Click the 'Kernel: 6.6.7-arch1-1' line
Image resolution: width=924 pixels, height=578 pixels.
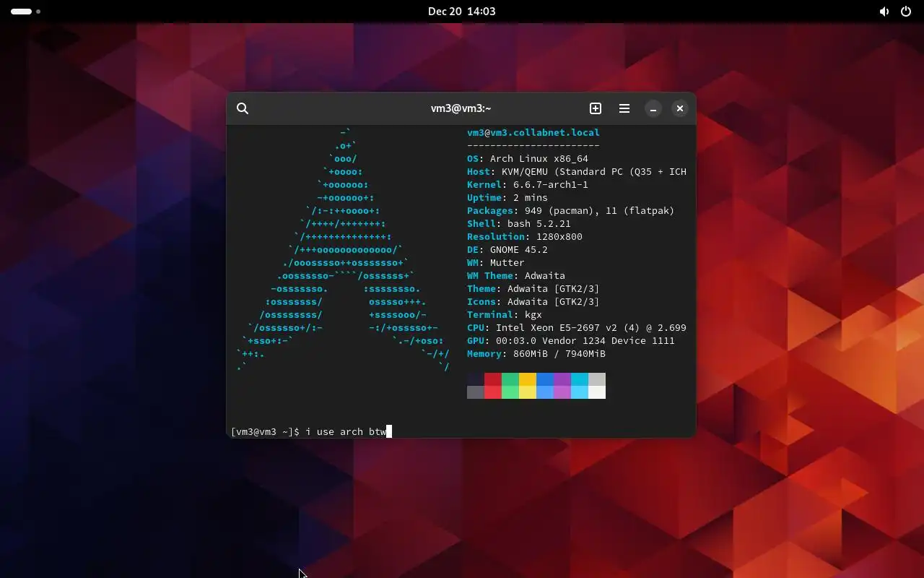(x=528, y=185)
